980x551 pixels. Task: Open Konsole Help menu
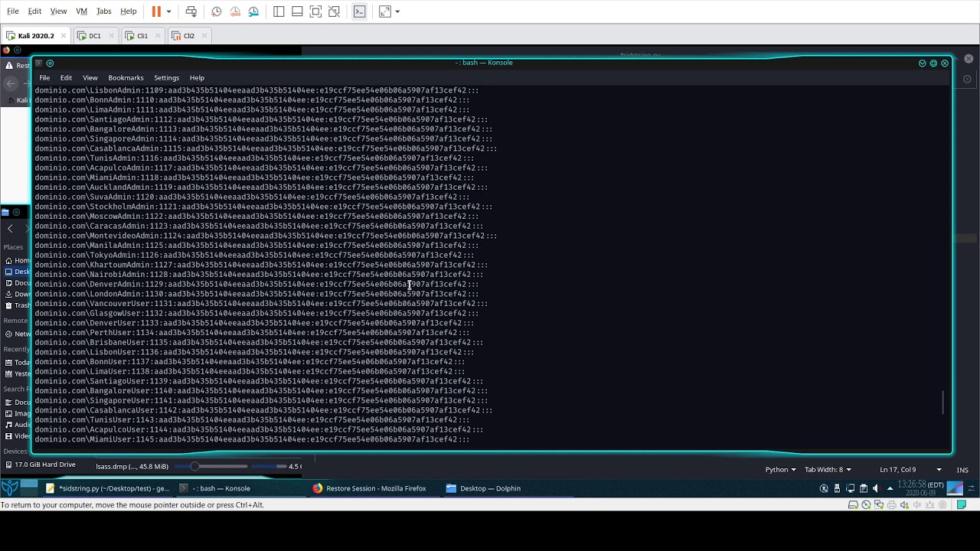click(x=197, y=77)
